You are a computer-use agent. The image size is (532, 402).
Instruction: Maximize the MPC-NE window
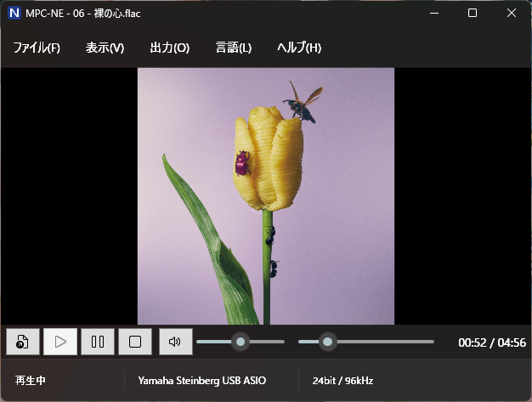pyautogui.click(x=473, y=13)
